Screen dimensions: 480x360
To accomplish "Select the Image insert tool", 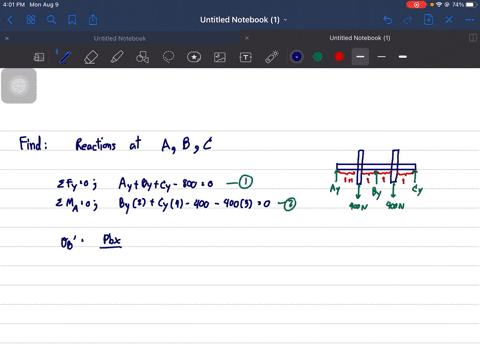I will 220,57.
